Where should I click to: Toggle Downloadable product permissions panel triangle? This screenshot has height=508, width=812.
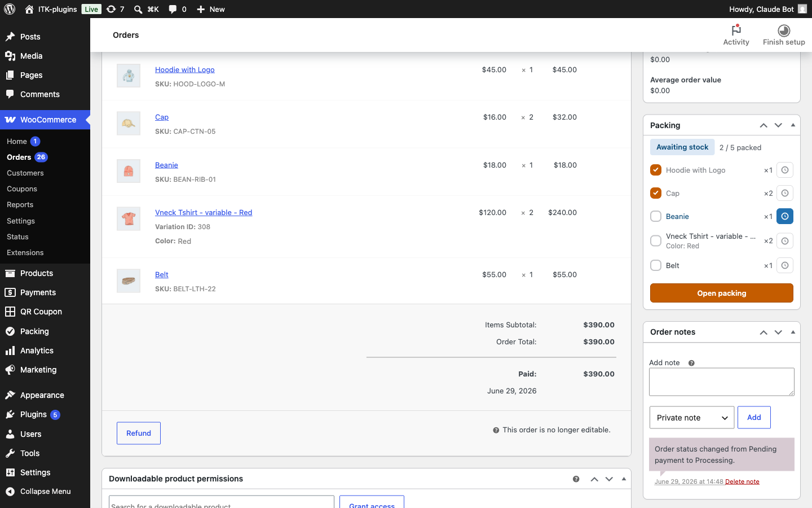tap(624, 479)
